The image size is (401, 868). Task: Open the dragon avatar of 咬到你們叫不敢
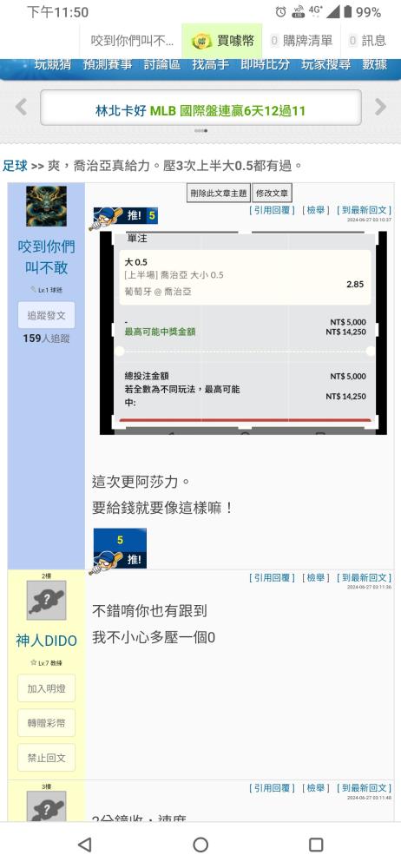tap(46, 206)
